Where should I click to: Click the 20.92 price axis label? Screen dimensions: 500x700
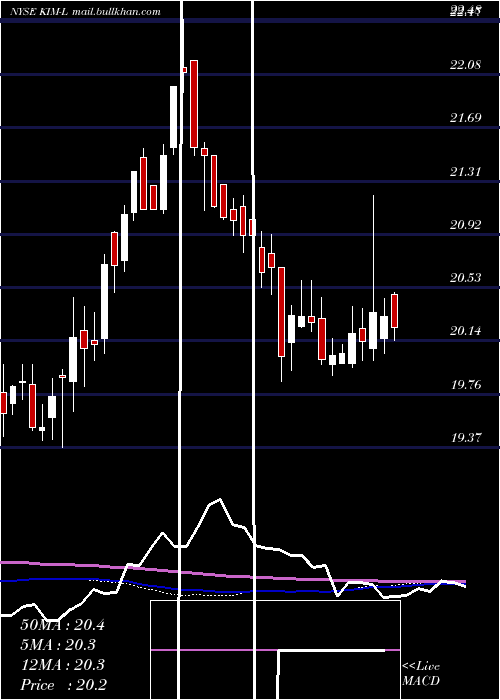tap(466, 225)
